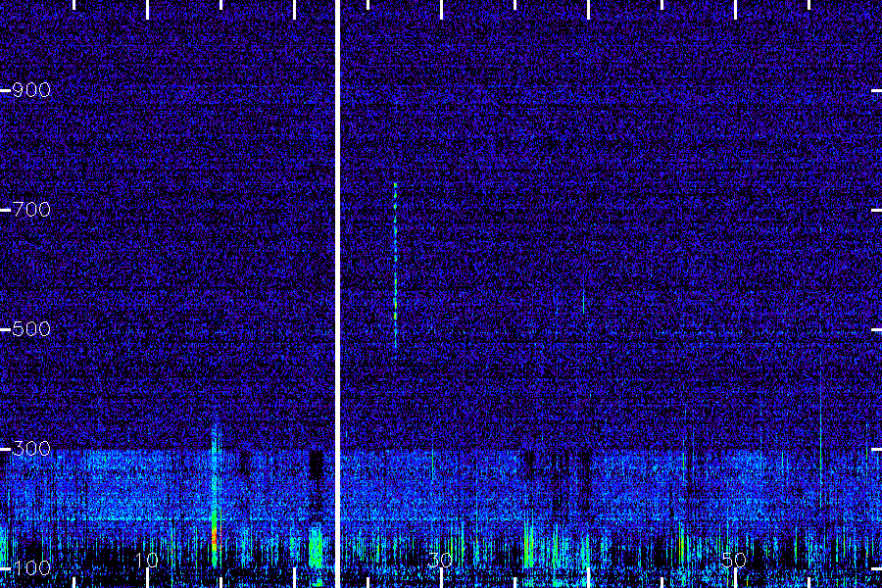Image resolution: width=882 pixels, height=588 pixels.
Task: Click the 50 time axis label
Action: point(734,560)
